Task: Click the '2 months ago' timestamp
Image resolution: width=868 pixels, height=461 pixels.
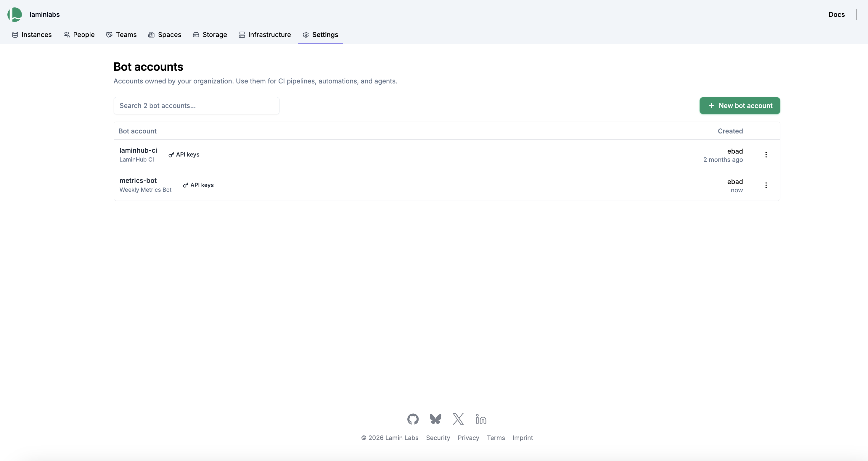Action: 723,159
